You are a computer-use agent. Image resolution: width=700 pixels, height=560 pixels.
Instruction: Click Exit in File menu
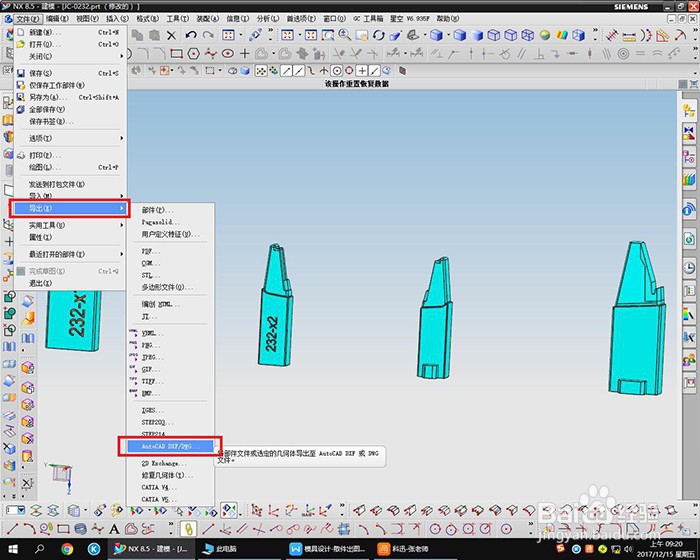click(x=70, y=283)
